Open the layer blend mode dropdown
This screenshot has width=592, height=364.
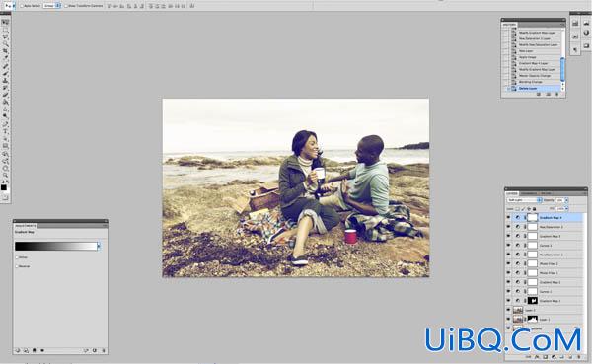(524, 200)
